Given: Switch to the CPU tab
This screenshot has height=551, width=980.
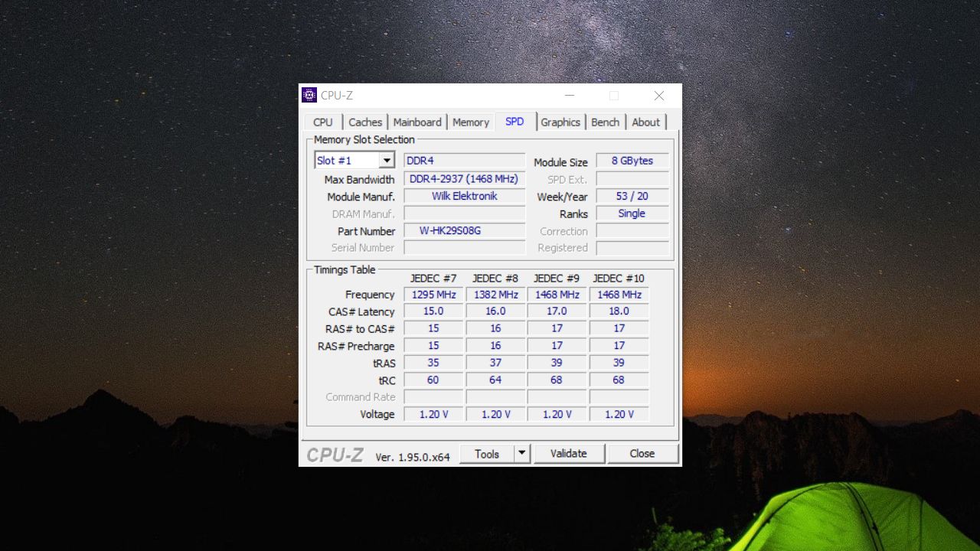Looking at the screenshot, I should (322, 122).
